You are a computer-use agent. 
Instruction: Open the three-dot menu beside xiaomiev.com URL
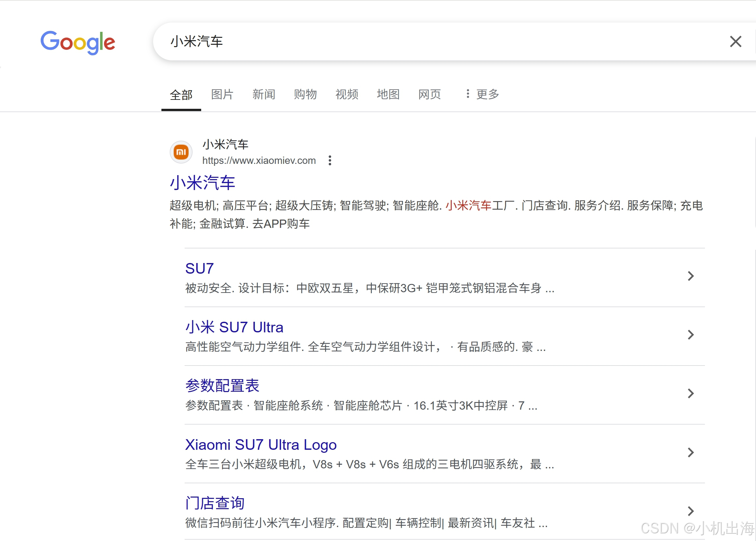[x=329, y=160]
